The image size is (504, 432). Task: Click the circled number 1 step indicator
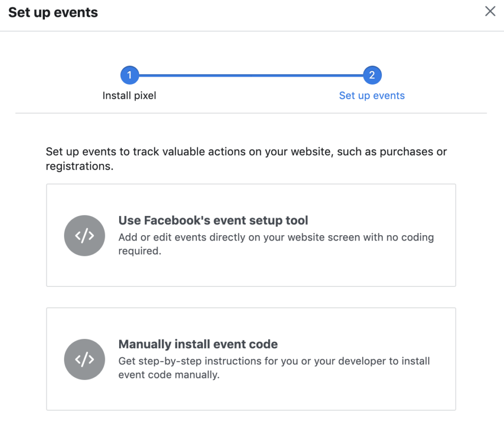pos(129,75)
